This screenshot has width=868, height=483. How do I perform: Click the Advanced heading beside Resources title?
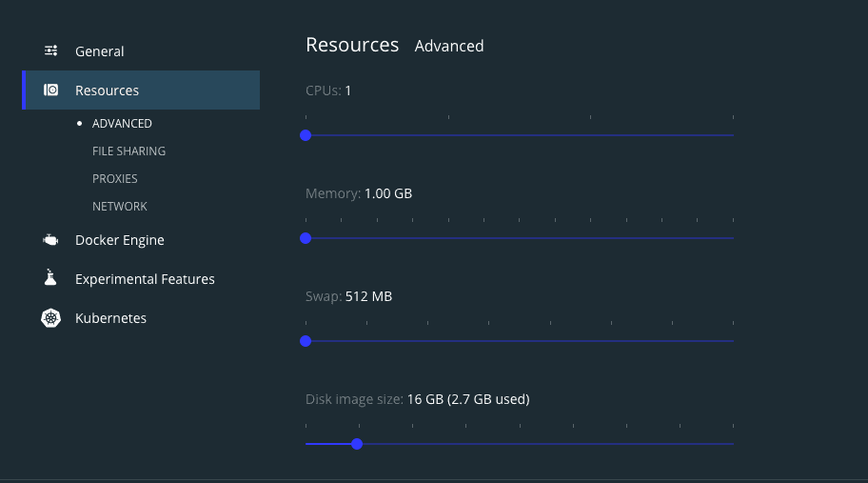tap(449, 46)
